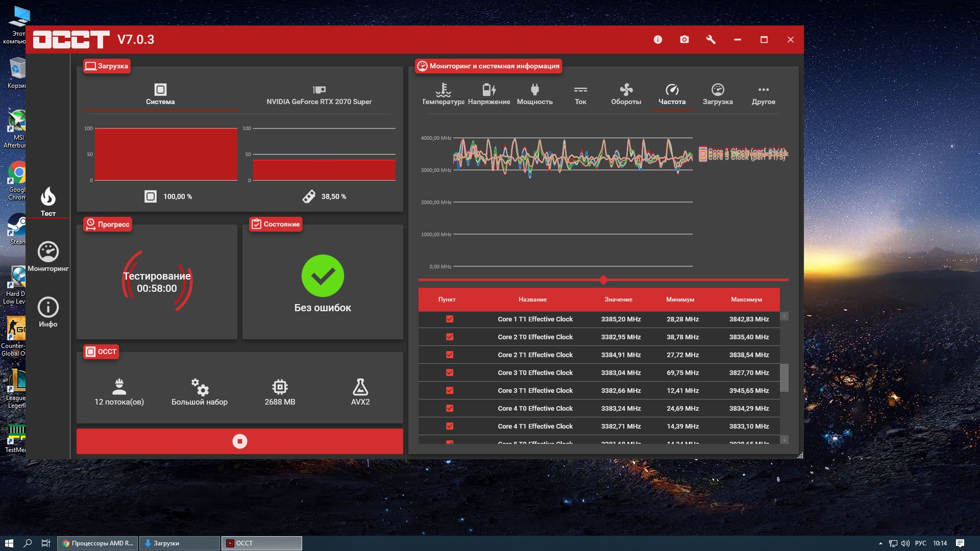Toggle Core 4 T1 Effective Clock checkbox
Screen dimensions: 980x551
click(x=450, y=427)
